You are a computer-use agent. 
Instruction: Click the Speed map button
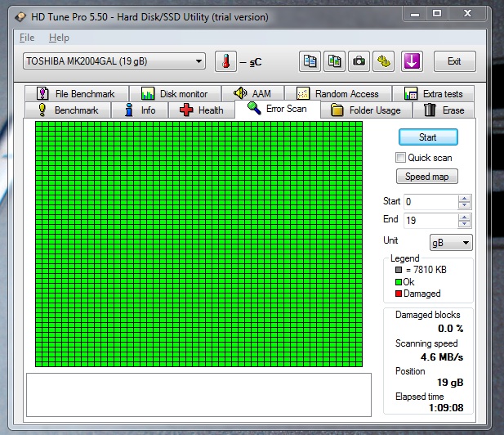[428, 177]
